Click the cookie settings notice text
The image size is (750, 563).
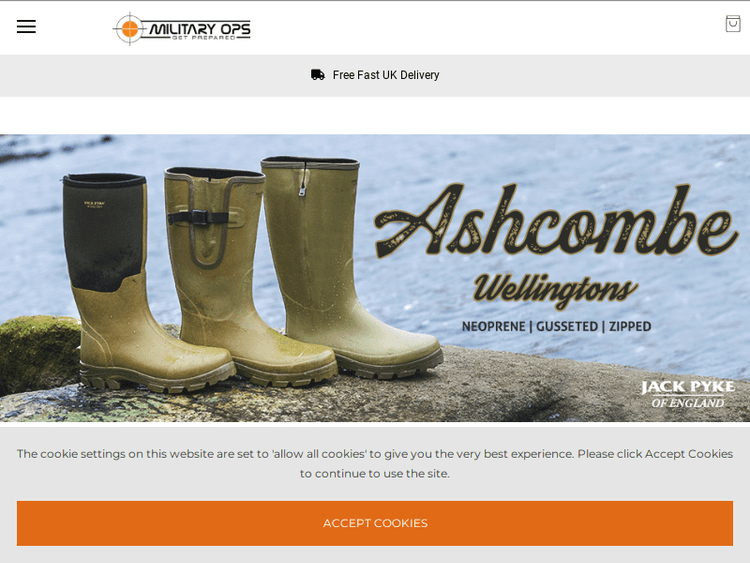coord(375,464)
